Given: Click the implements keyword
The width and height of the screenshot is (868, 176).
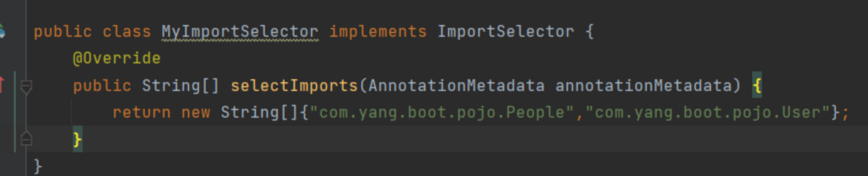Looking at the screenshot, I should pos(378,31).
